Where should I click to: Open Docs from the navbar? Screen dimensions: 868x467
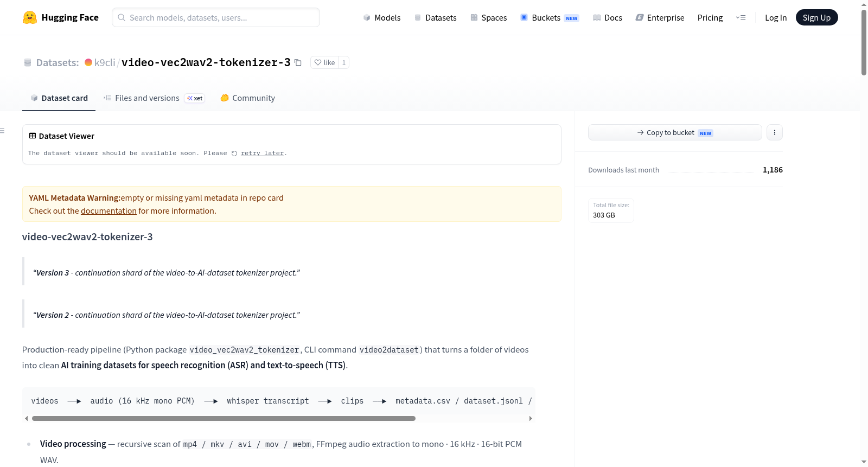pos(608,17)
